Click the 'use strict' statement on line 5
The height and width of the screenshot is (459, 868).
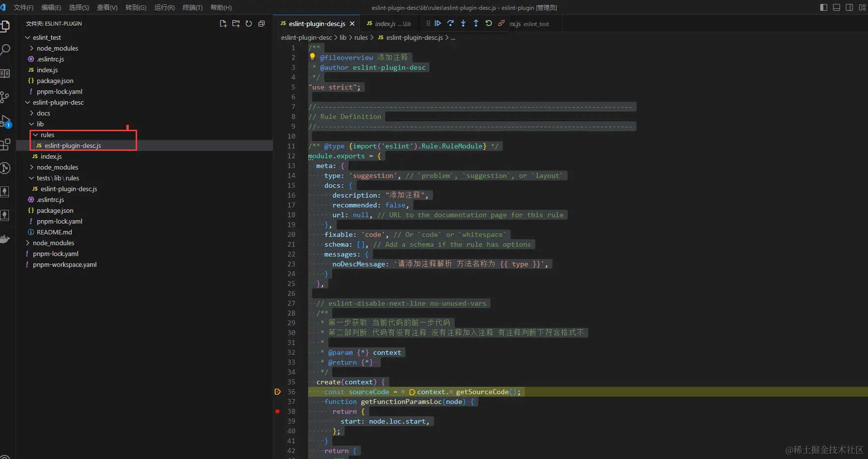334,87
